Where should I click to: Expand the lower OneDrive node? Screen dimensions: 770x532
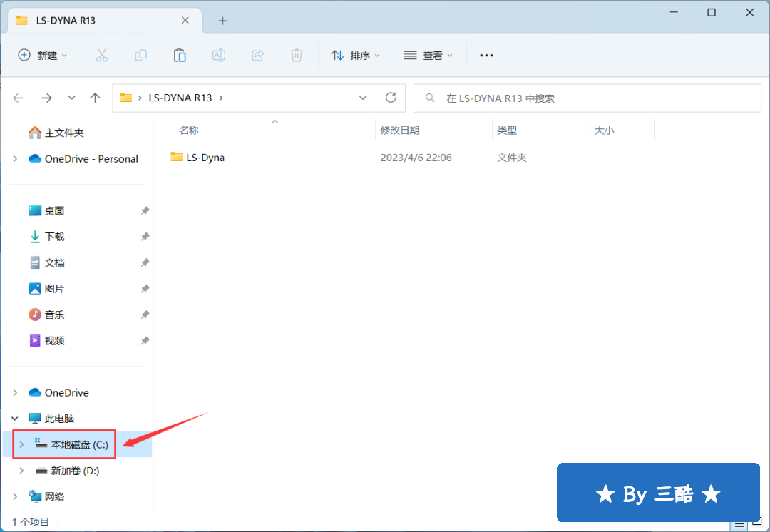click(x=15, y=392)
